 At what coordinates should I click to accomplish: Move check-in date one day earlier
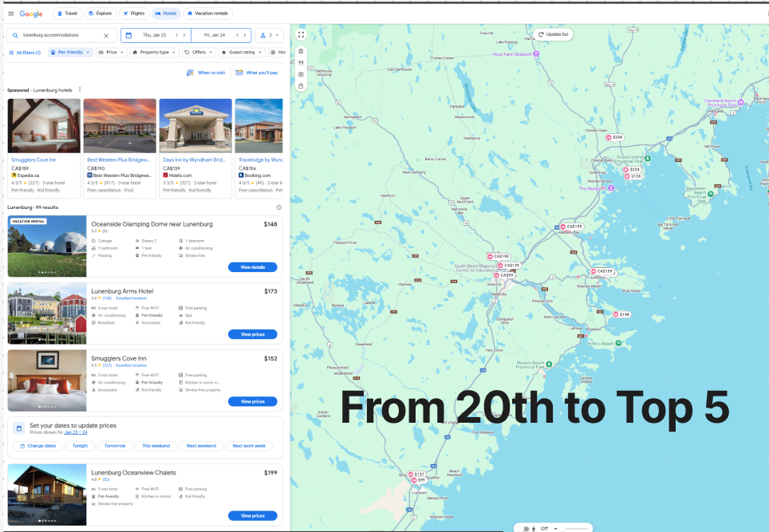pyautogui.click(x=176, y=35)
